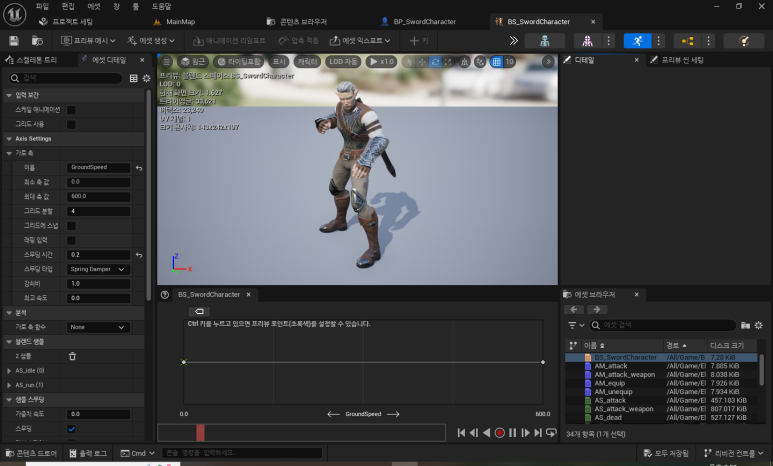Click the white sample point at graph right end
This screenshot has height=466, width=773.
(x=543, y=362)
